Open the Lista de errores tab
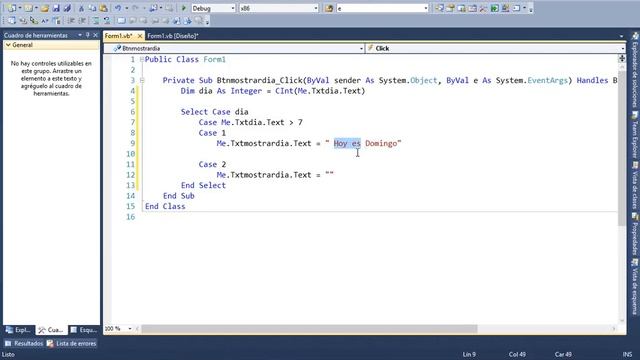This screenshot has width=640, height=360. click(72, 344)
